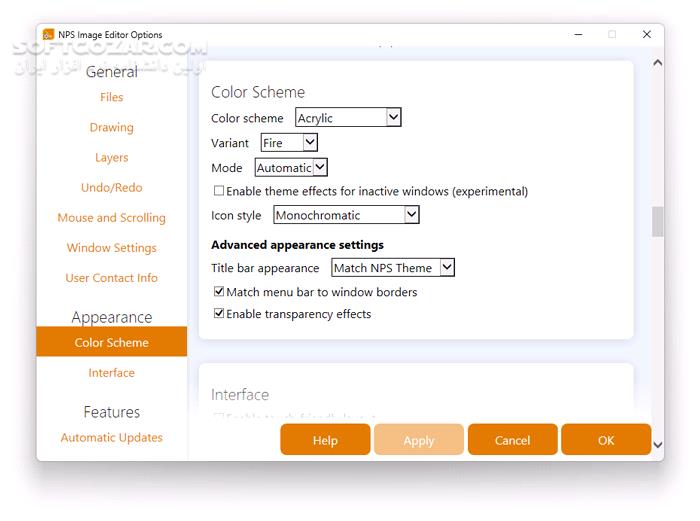Click the NPS Image Editor title bar icon
Screen dimensions: 700x521
pos(49,35)
